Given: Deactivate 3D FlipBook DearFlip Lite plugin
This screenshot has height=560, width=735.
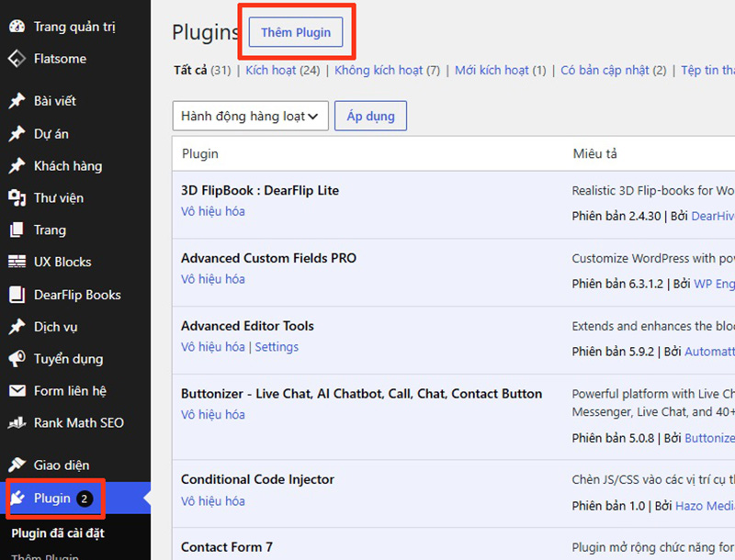Looking at the screenshot, I should [x=213, y=212].
